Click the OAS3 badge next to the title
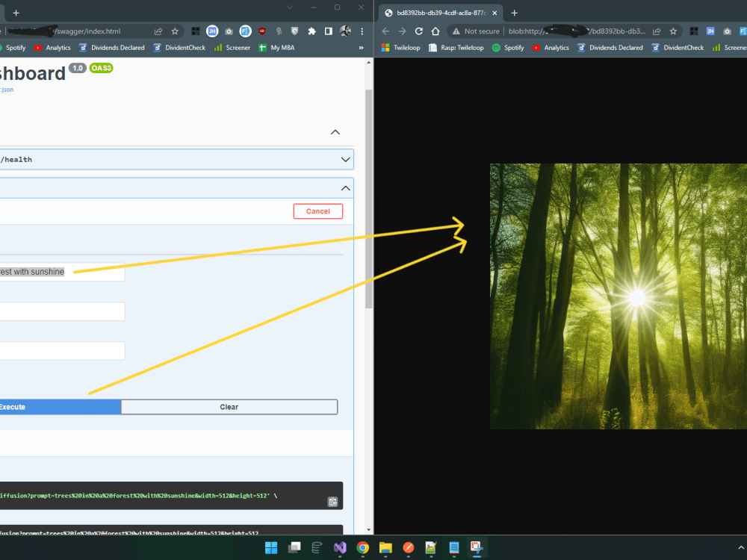 [101, 68]
